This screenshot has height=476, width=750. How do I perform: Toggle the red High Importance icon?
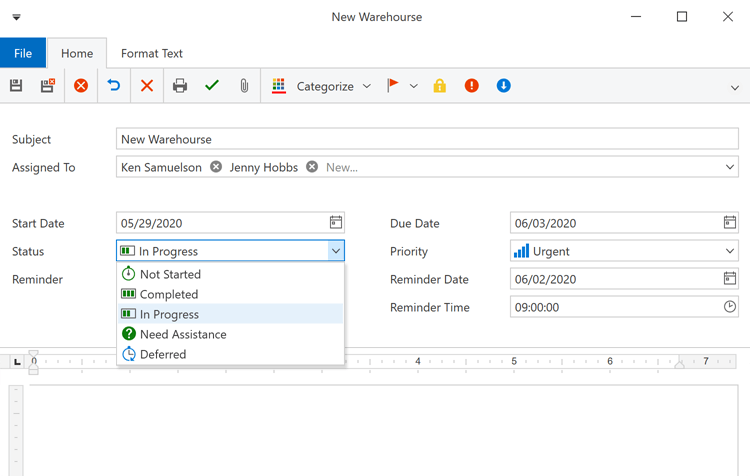pyautogui.click(x=471, y=86)
